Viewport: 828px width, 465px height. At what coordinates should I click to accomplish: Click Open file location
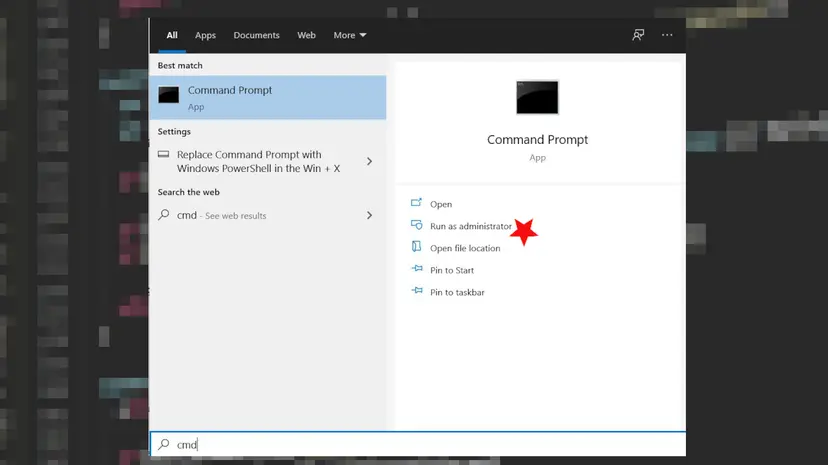(465, 248)
